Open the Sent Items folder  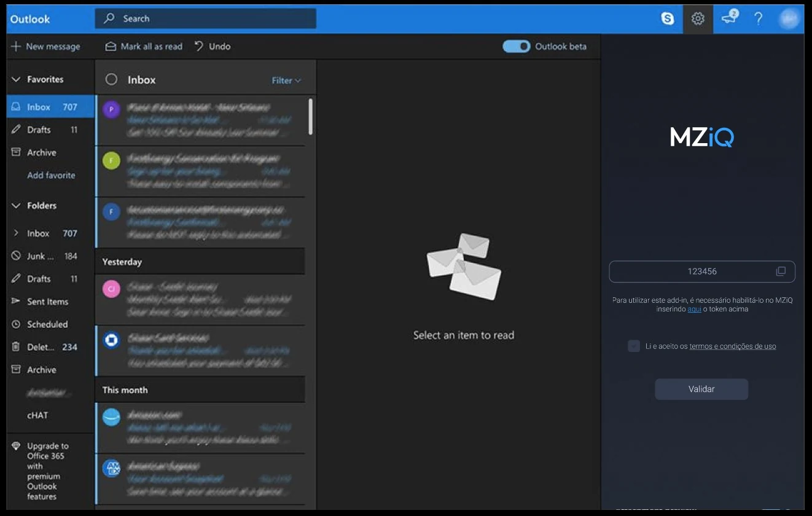click(x=50, y=302)
